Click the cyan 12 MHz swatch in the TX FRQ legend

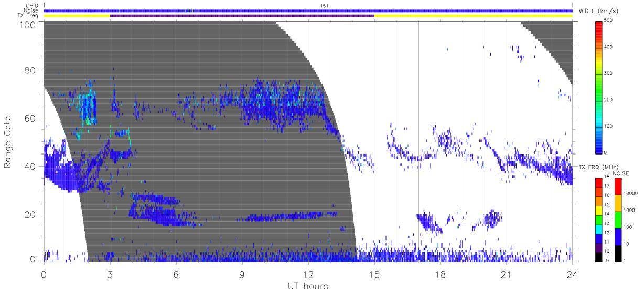coord(599,228)
